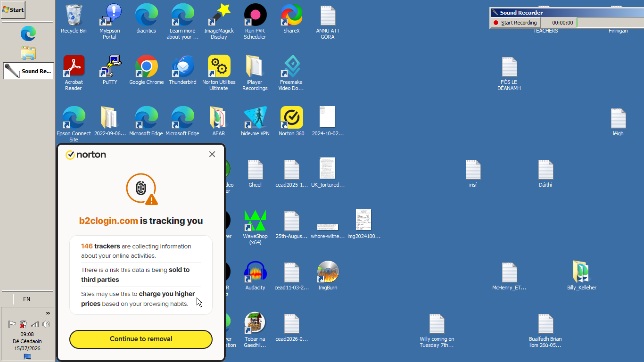The height and width of the screenshot is (362, 644).
Task: Select the img2024100 image thumbnail
Action: (x=364, y=224)
